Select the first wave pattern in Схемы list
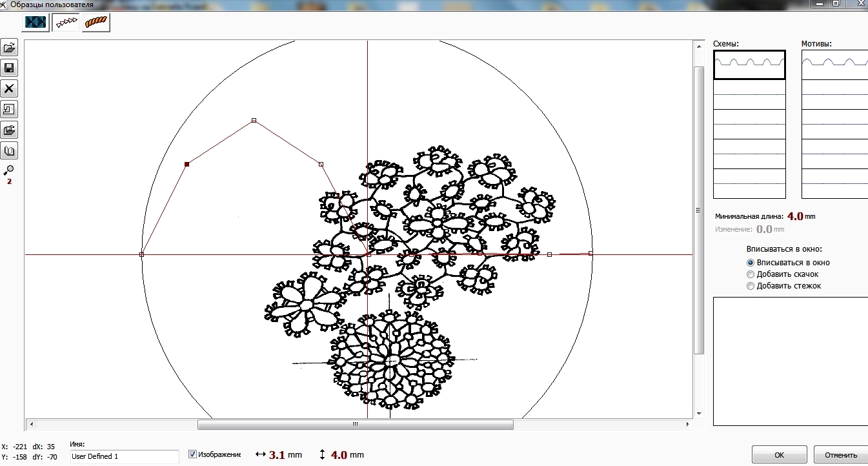The width and height of the screenshot is (868, 466). coord(749,65)
